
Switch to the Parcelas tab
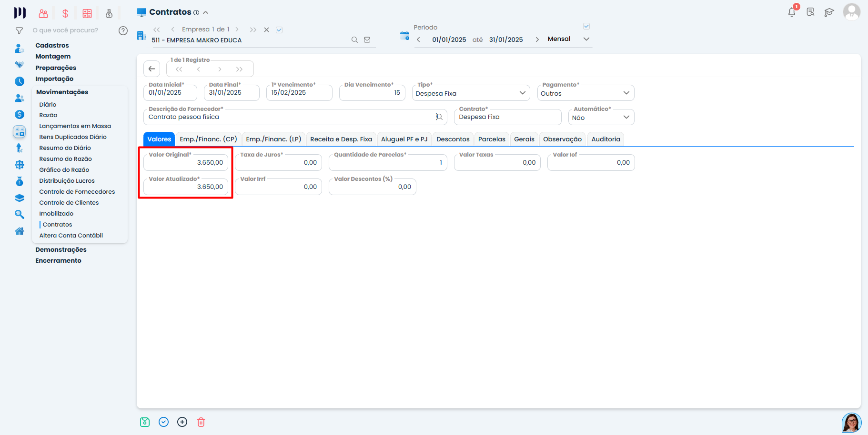coord(491,139)
